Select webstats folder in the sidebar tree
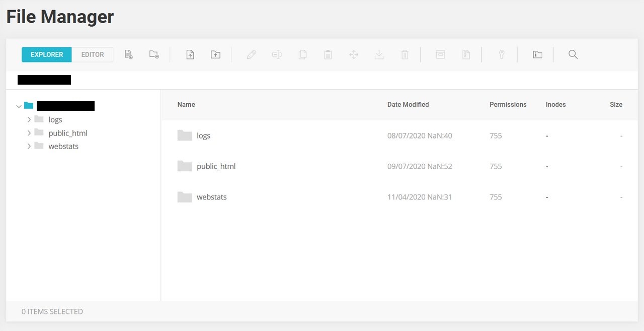The width and height of the screenshot is (644, 331). point(63,147)
